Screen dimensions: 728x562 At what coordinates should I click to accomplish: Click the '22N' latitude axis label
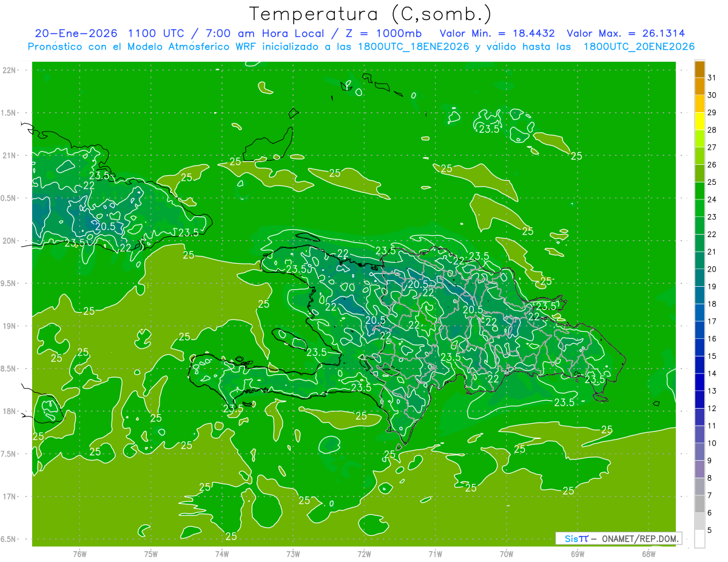[x=10, y=70]
